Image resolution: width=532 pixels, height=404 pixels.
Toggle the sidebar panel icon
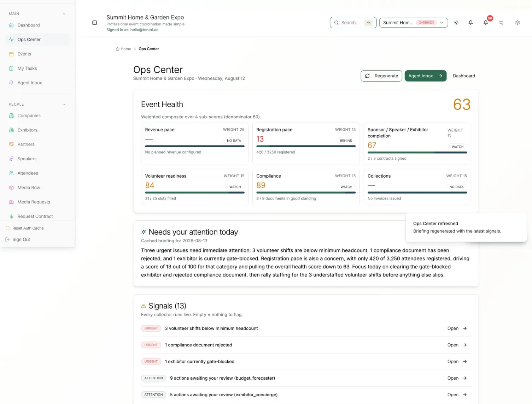click(x=94, y=23)
